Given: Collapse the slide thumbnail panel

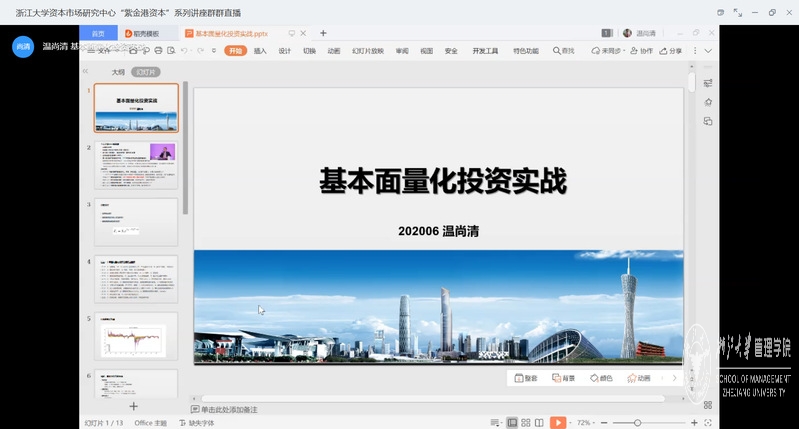Looking at the screenshot, I should pyautogui.click(x=86, y=72).
